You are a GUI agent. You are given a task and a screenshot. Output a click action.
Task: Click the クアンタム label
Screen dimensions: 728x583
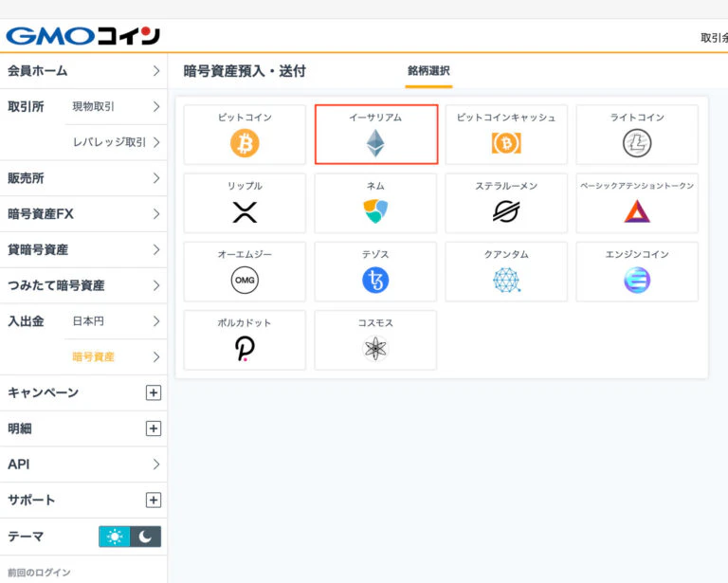coord(506,254)
